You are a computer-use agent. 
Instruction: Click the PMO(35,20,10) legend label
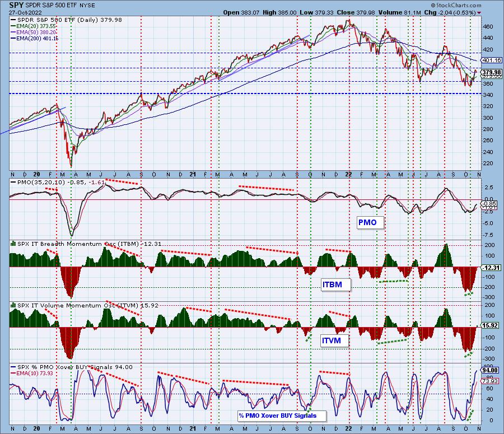pyautogui.click(x=58, y=183)
